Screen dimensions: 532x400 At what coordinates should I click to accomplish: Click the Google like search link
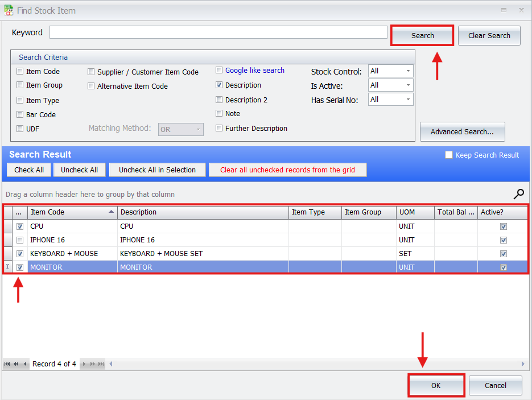254,71
